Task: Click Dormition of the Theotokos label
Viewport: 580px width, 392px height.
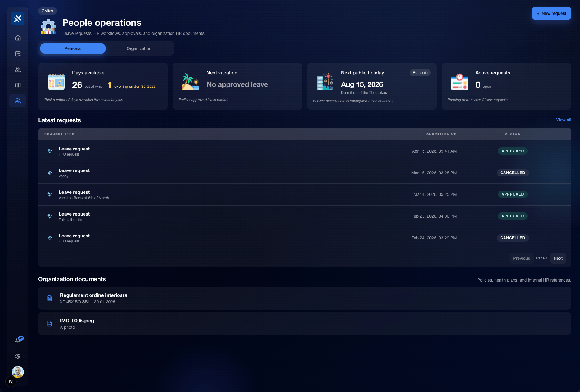Action: pyautogui.click(x=364, y=93)
